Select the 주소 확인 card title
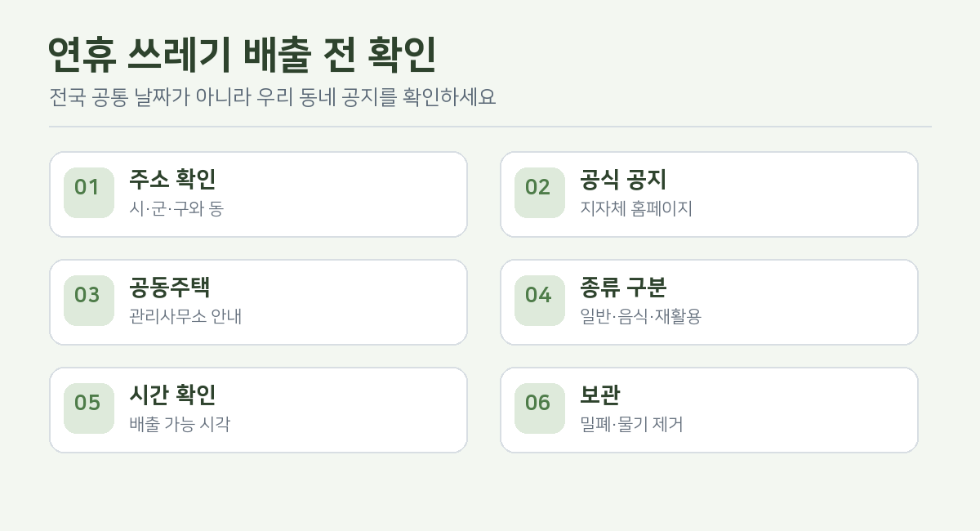 pyautogui.click(x=172, y=180)
